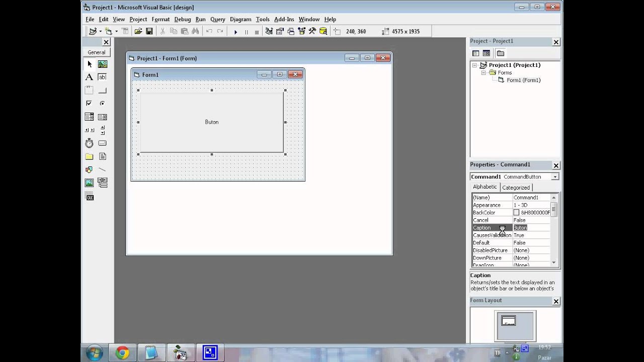Click View Code icon in Project panel
644x362 pixels.
click(475, 53)
